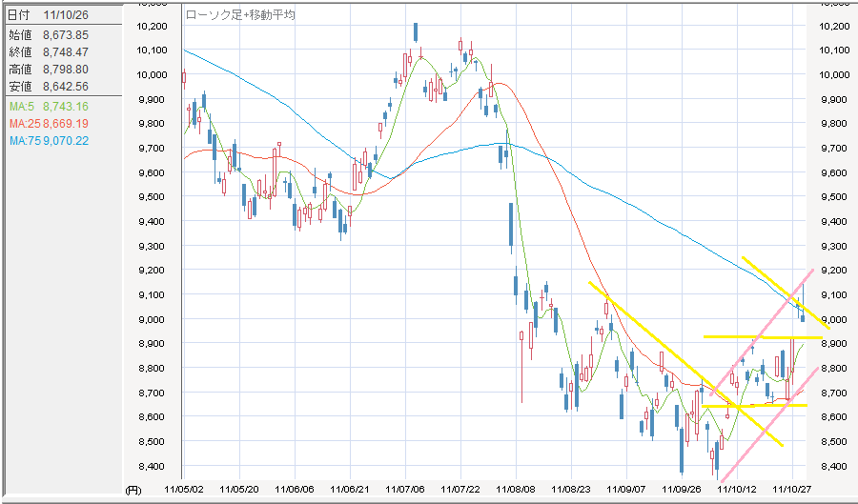This screenshot has height=504, width=858.
Task: Click the 10,000 label on left price axis
Action: tap(153, 74)
